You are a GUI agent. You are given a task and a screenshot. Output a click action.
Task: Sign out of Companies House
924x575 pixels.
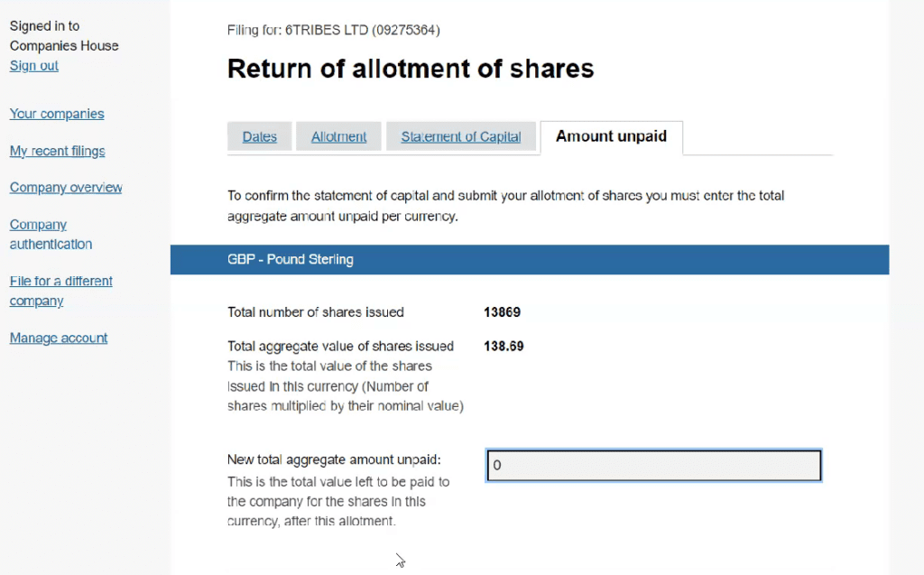[x=33, y=65]
